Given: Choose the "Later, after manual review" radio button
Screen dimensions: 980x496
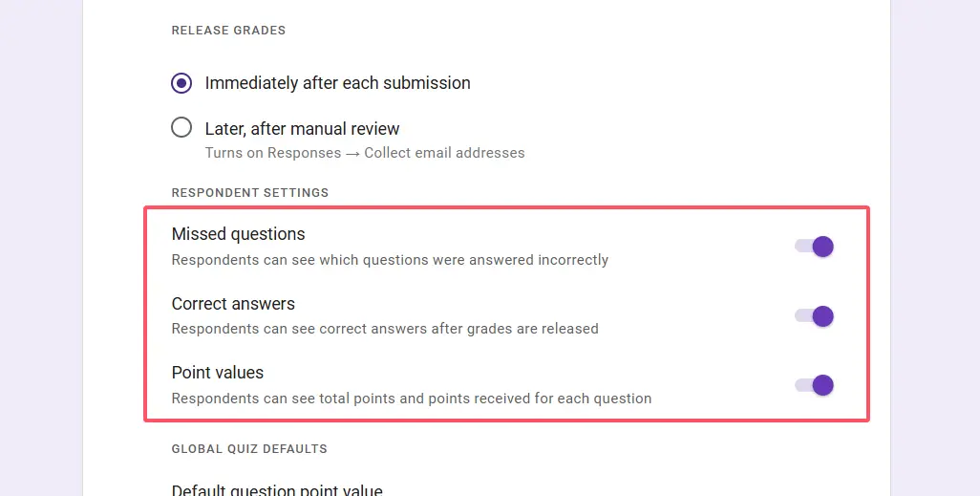Looking at the screenshot, I should pyautogui.click(x=181, y=128).
